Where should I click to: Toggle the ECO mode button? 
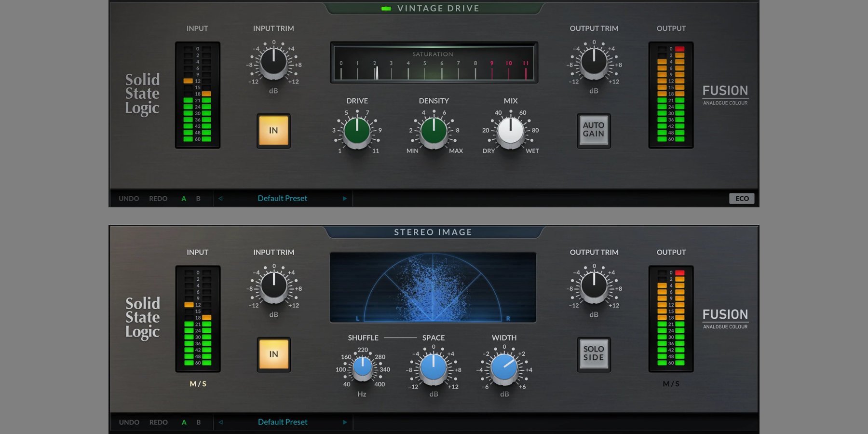coord(742,198)
